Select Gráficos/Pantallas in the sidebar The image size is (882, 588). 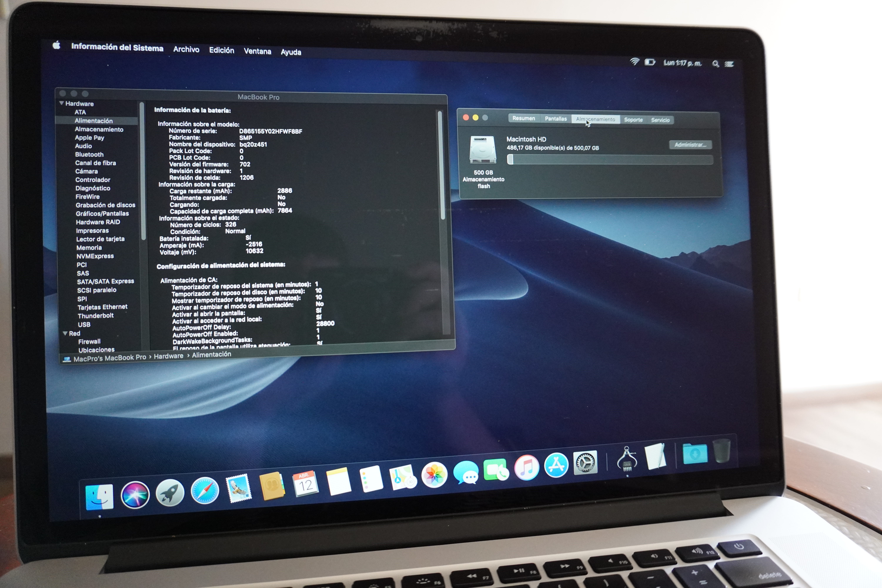102,213
